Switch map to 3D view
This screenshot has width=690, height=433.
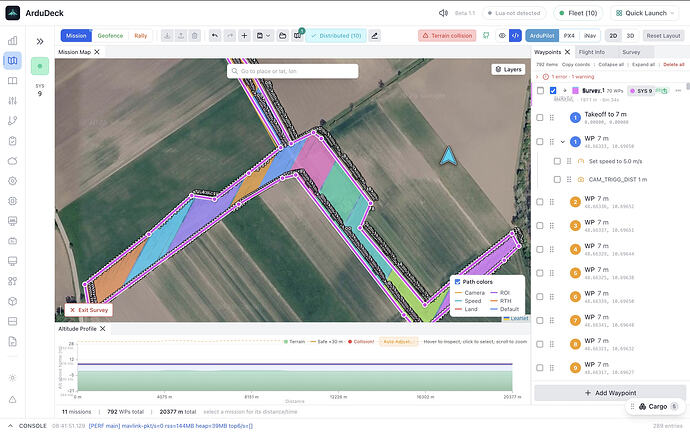(x=630, y=36)
